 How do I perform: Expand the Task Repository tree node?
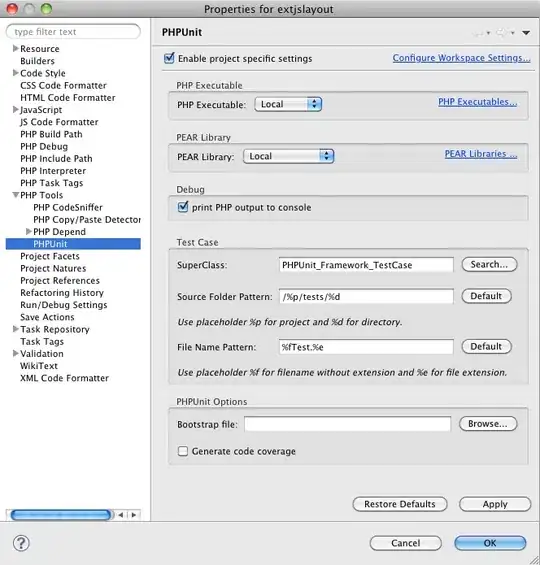pyautogui.click(x=15, y=329)
